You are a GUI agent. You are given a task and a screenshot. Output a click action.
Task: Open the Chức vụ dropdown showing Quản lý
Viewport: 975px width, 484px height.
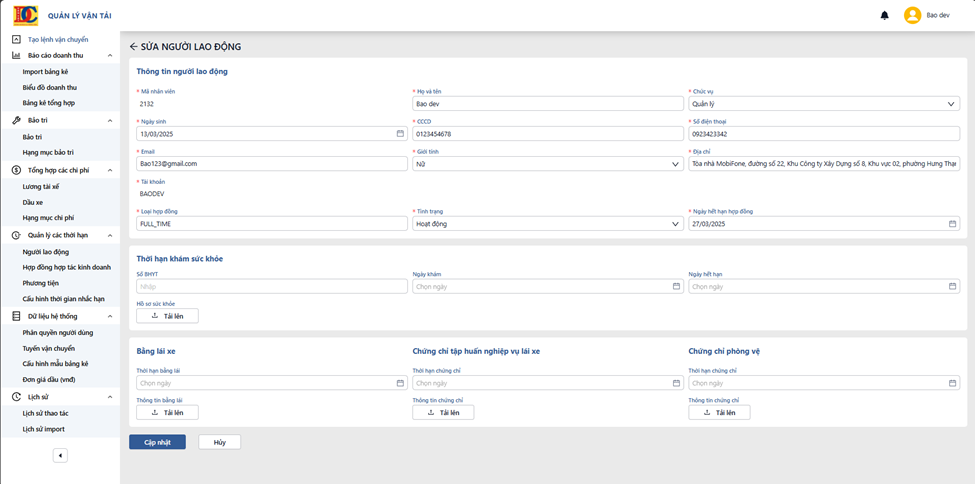pyautogui.click(x=824, y=104)
